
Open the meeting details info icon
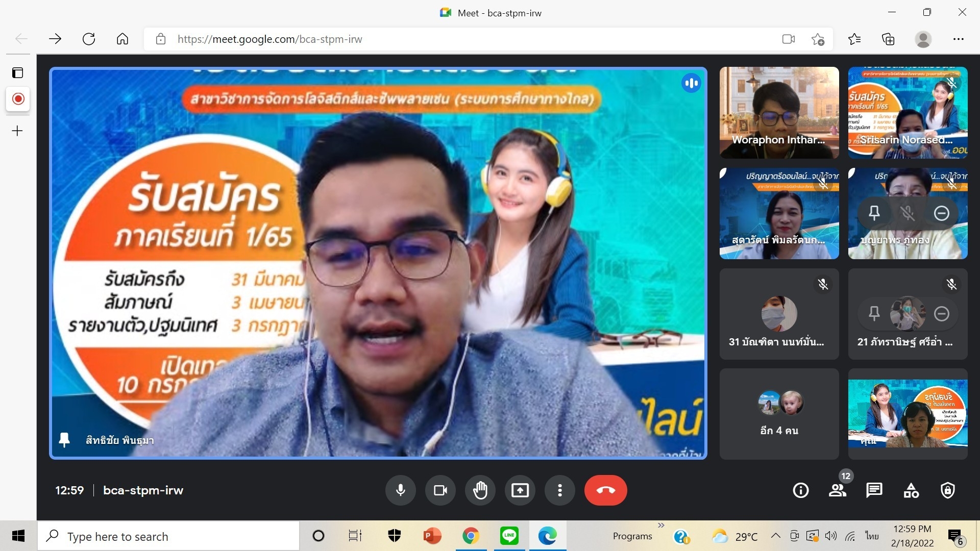(800, 490)
